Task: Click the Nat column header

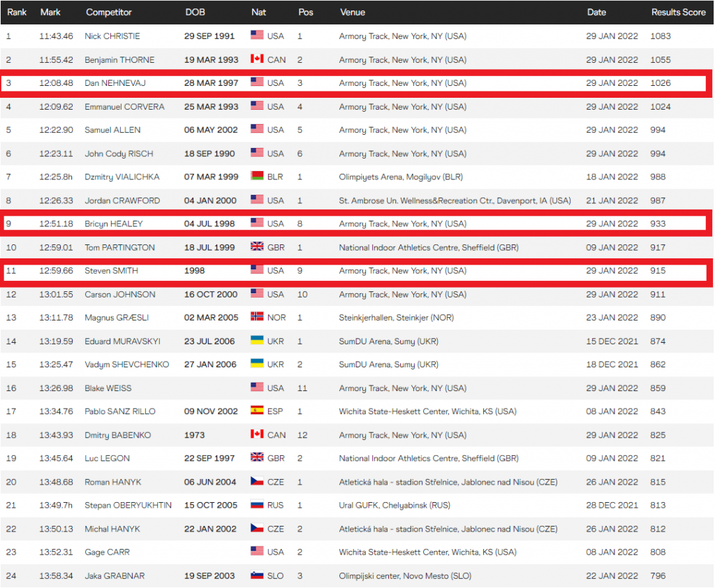Action: [x=258, y=13]
